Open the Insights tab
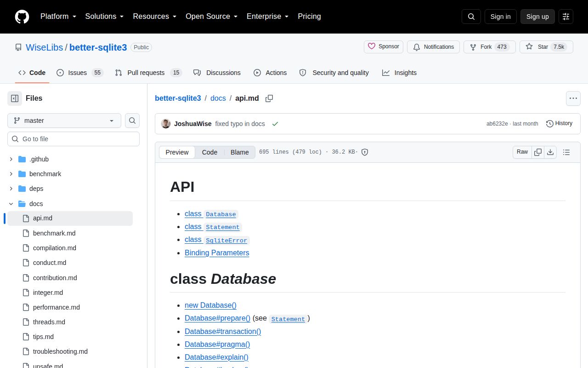 tap(399, 73)
